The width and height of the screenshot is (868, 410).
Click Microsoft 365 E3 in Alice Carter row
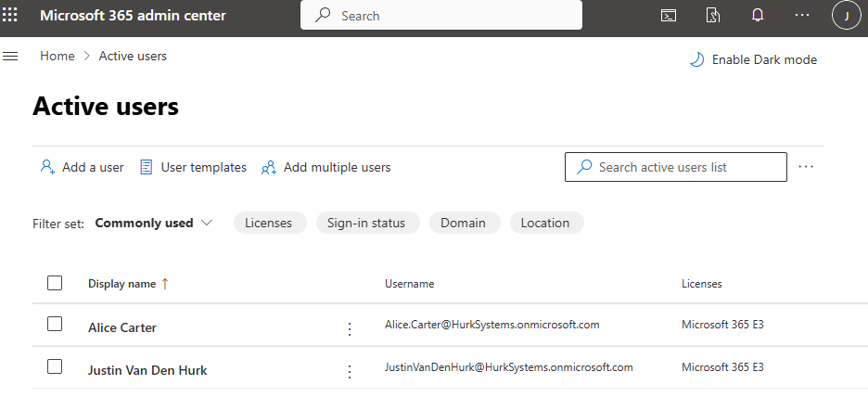pos(722,325)
